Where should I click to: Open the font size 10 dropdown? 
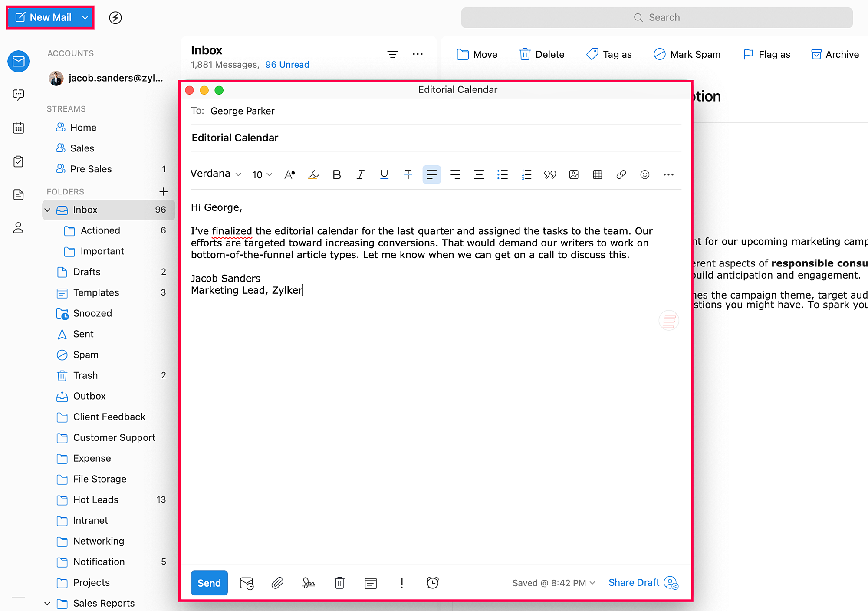(x=262, y=174)
